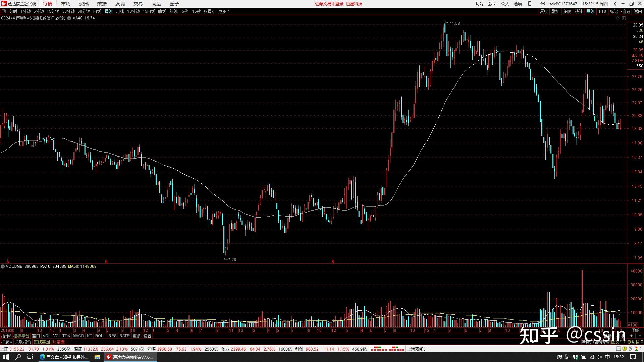Click the plus zoom-in button near 周线
Screen dimensions: 644x362
point(631,336)
